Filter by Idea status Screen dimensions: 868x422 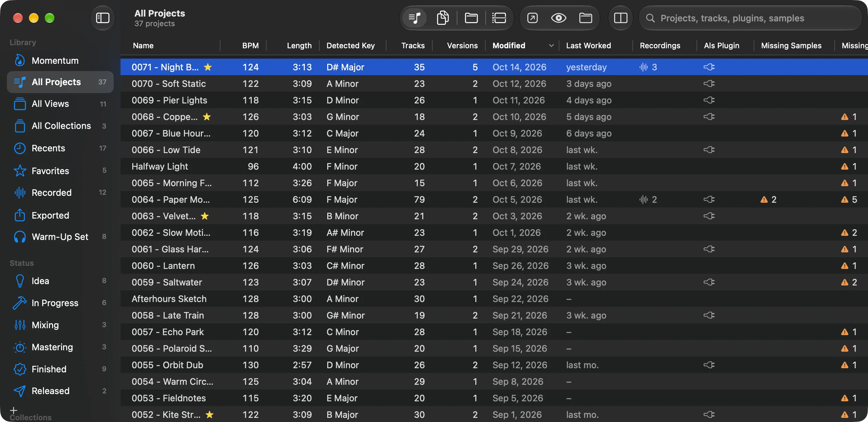pyautogui.click(x=60, y=281)
